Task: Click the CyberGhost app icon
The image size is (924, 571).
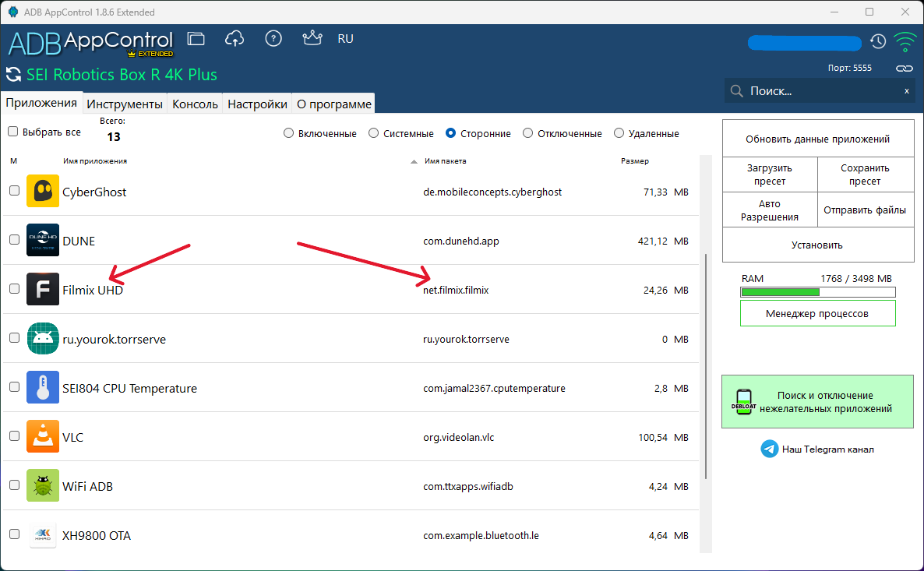Action: click(43, 191)
